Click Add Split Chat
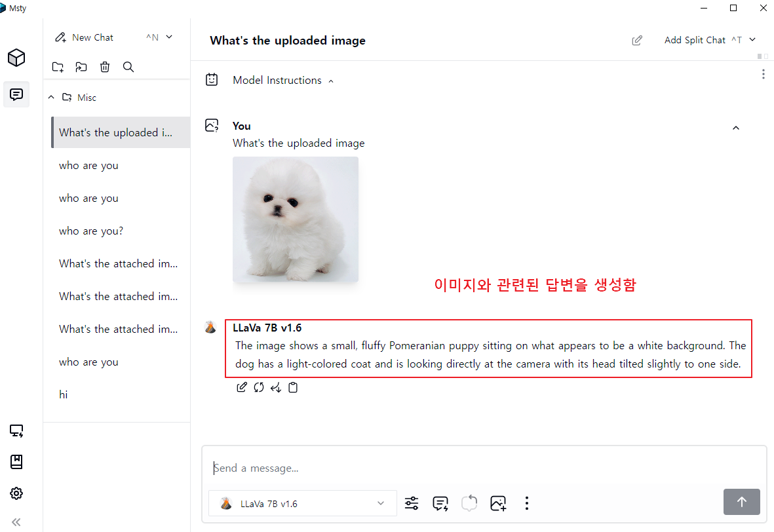Viewport: 774px width, 532px height. pos(695,40)
